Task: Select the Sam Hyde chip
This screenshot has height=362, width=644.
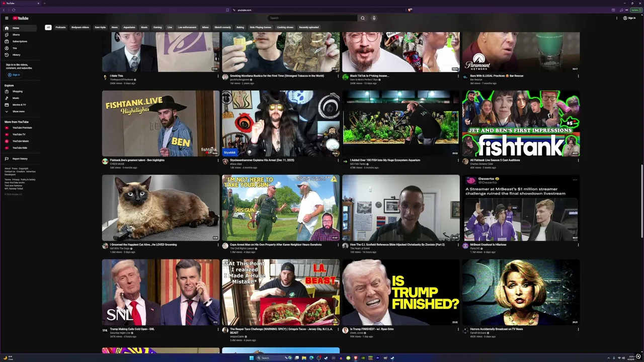Action: (100, 27)
